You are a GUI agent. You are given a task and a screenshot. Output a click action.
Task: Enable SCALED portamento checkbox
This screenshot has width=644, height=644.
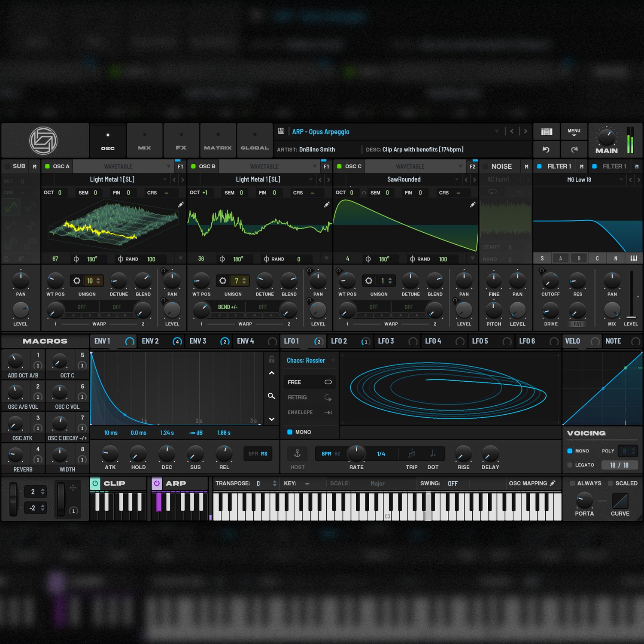[610, 483]
